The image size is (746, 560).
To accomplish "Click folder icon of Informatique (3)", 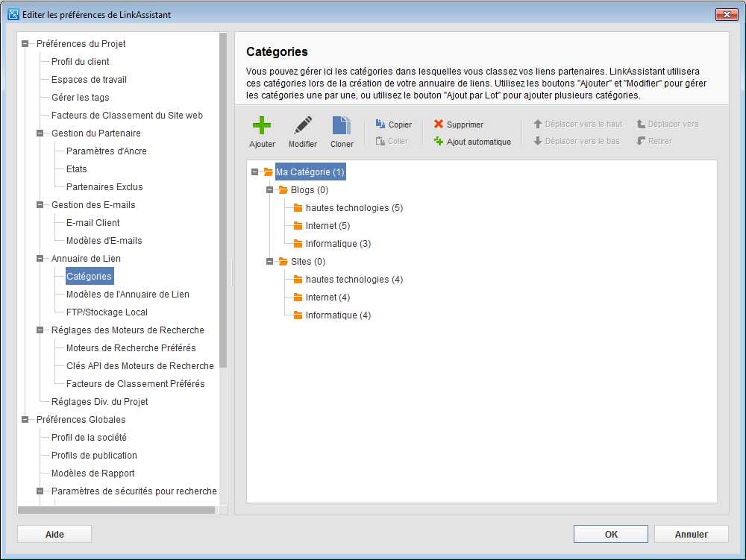I will pyautogui.click(x=298, y=243).
